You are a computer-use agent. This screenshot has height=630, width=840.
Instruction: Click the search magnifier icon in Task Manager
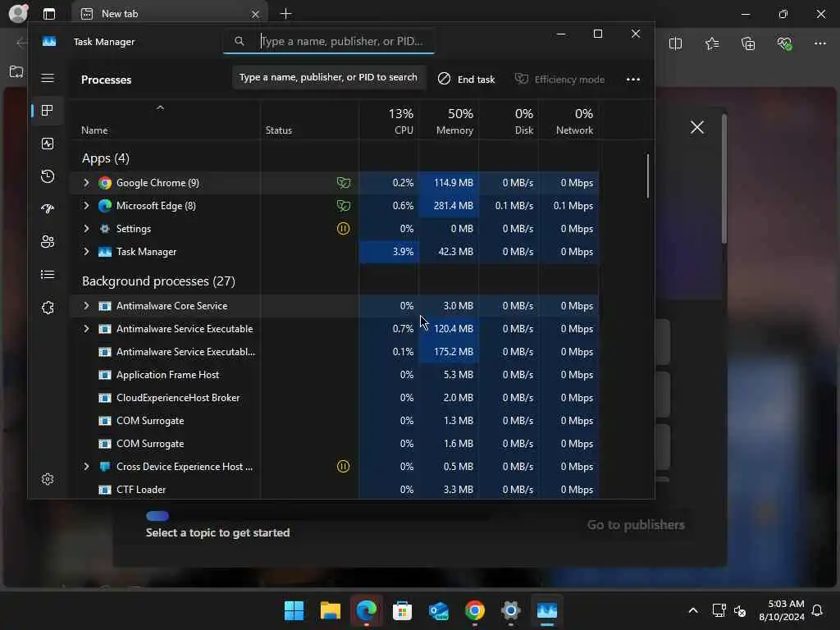240,41
